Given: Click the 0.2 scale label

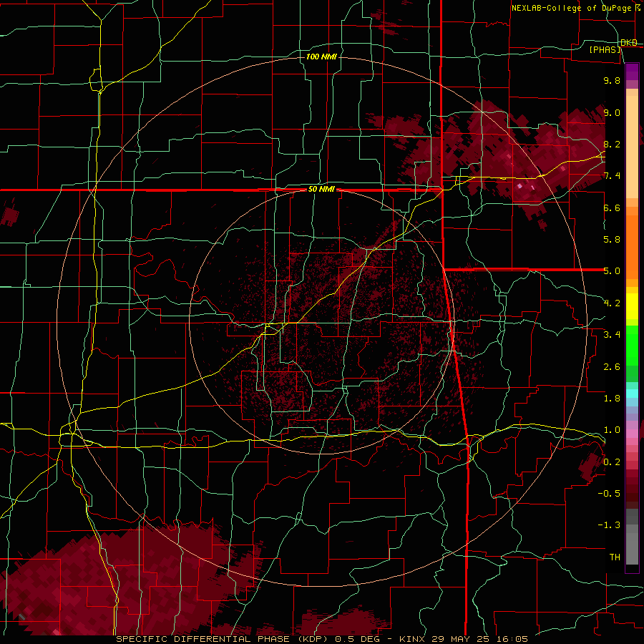Looking at the screenshot, I should click(612, 462).
